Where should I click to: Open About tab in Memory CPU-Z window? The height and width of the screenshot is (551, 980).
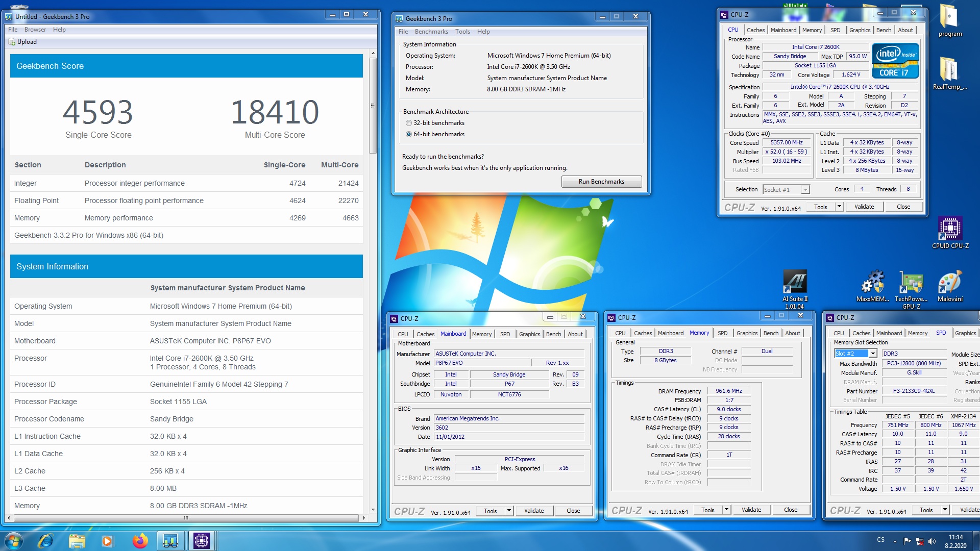coord(792,333)
